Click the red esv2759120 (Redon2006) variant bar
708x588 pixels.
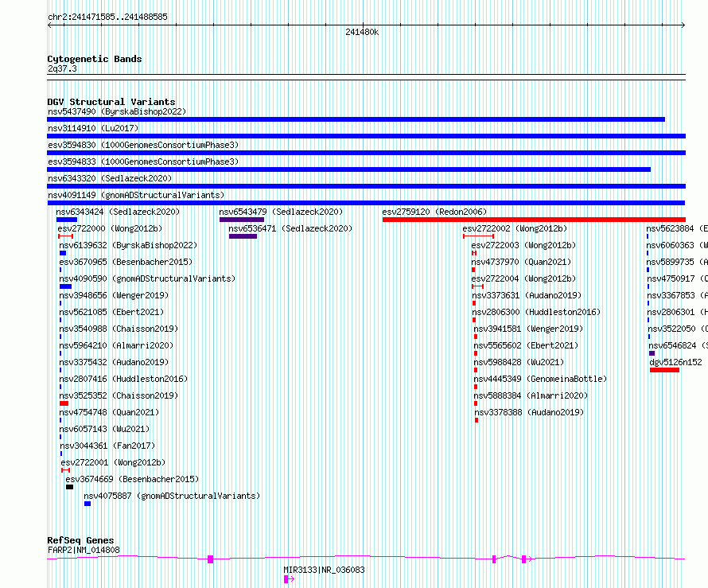pyautogui.click(x=534, y=220)
